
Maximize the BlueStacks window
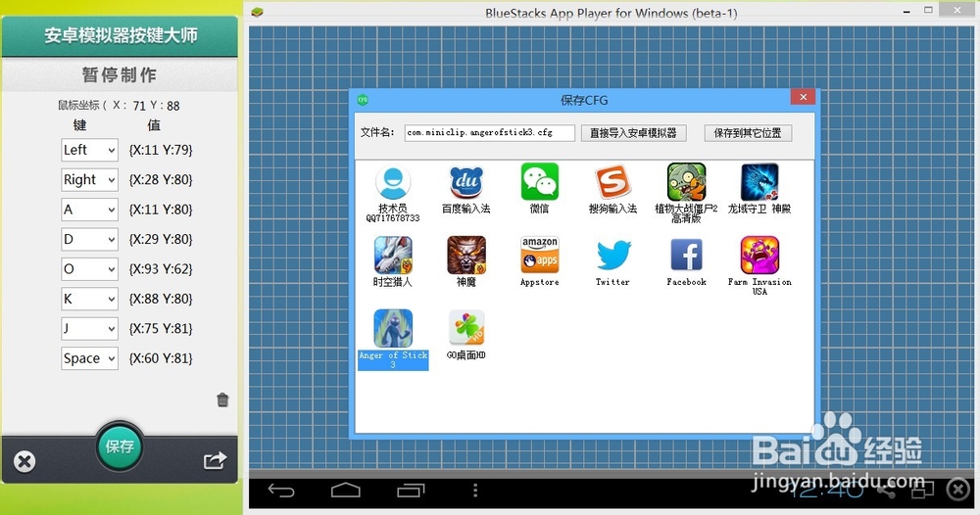(x=929, y=10)
